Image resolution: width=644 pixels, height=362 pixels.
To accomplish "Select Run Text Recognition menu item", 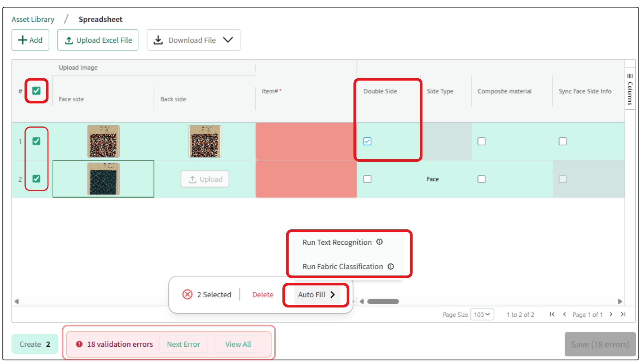I will (337, 242).
